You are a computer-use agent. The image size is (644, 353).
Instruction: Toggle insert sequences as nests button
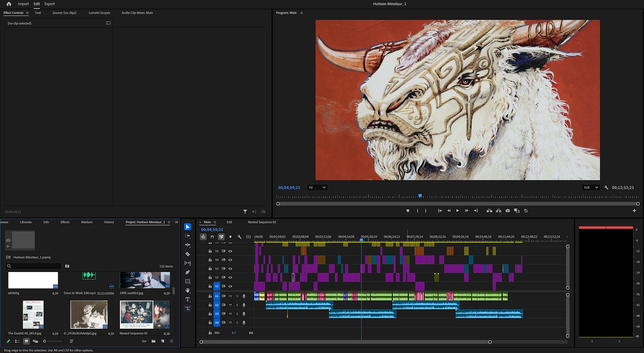(x=203, y=237)
